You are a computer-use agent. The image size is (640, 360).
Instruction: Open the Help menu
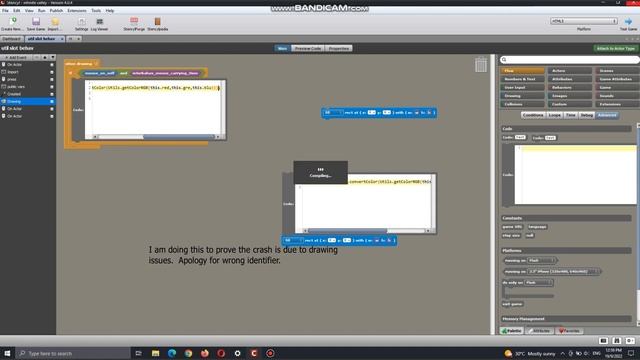tap(110, 11)
